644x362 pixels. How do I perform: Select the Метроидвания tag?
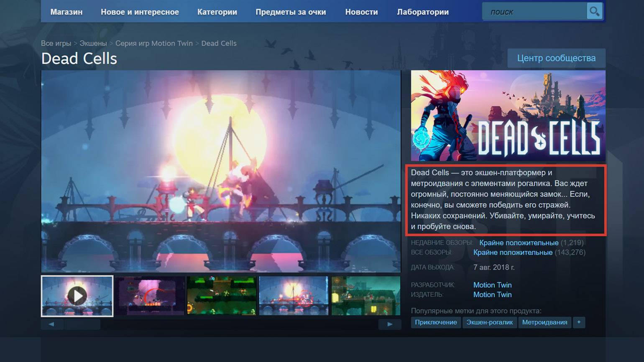544,322
